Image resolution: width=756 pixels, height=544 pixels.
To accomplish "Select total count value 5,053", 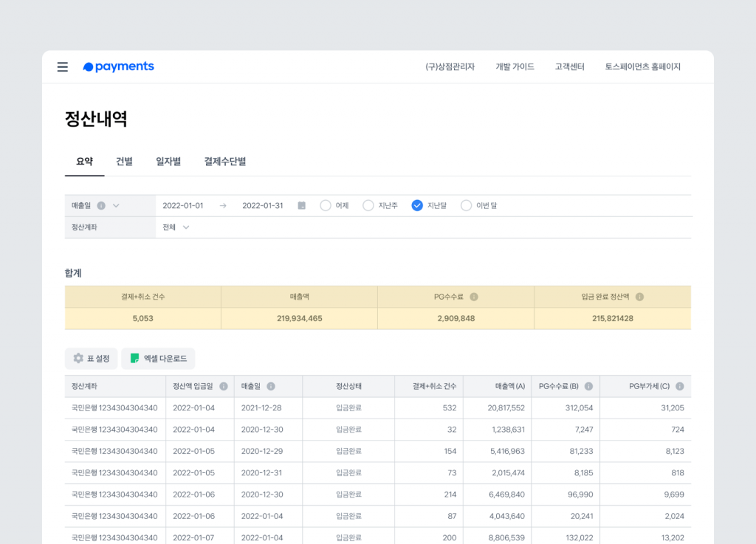I will click(142, 318).
